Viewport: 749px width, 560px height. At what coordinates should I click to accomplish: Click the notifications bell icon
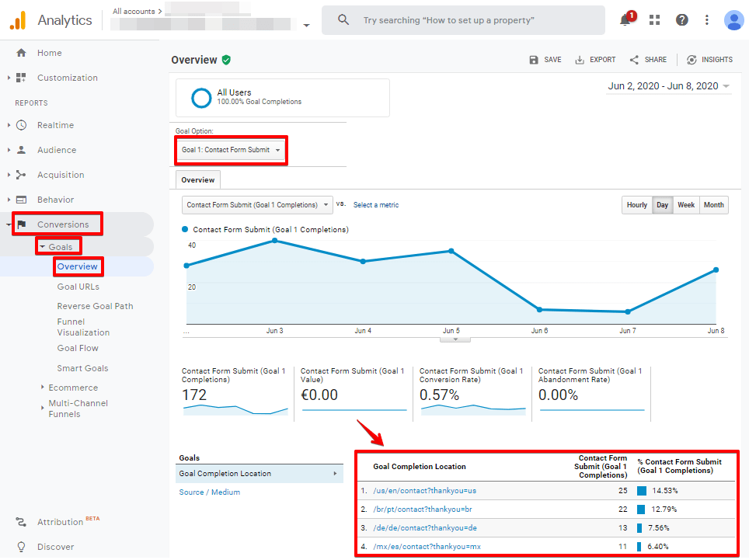point(625,20)
